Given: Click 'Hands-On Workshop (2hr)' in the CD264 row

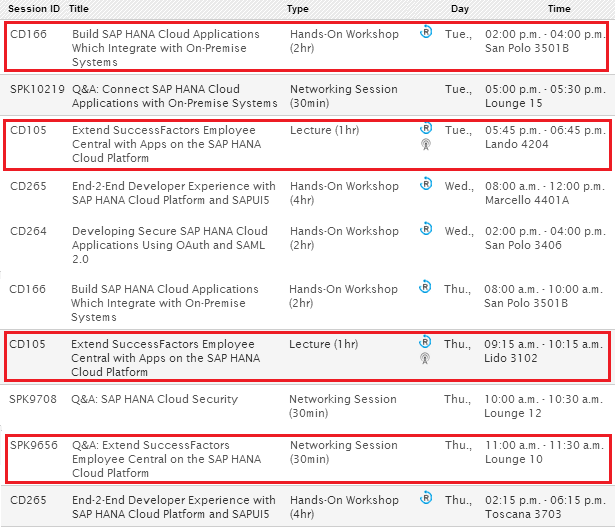Looking at the screenshot, I should click(x=344, y=238).
